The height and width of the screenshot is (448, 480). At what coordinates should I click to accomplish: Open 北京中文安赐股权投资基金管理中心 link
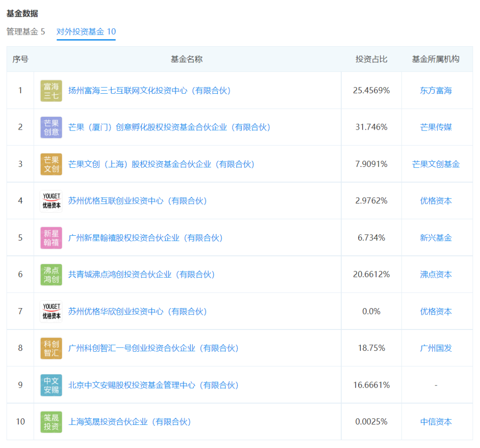[x=153, y=385]
